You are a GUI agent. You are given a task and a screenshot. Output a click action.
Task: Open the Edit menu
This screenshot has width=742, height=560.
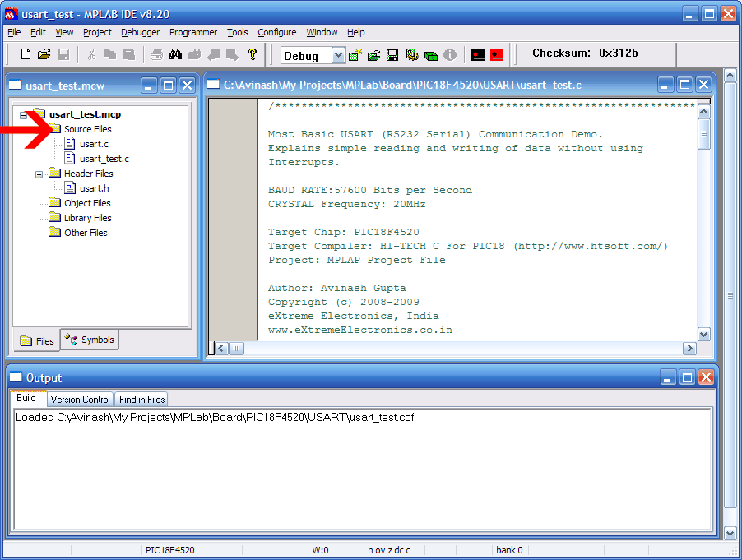38,32
